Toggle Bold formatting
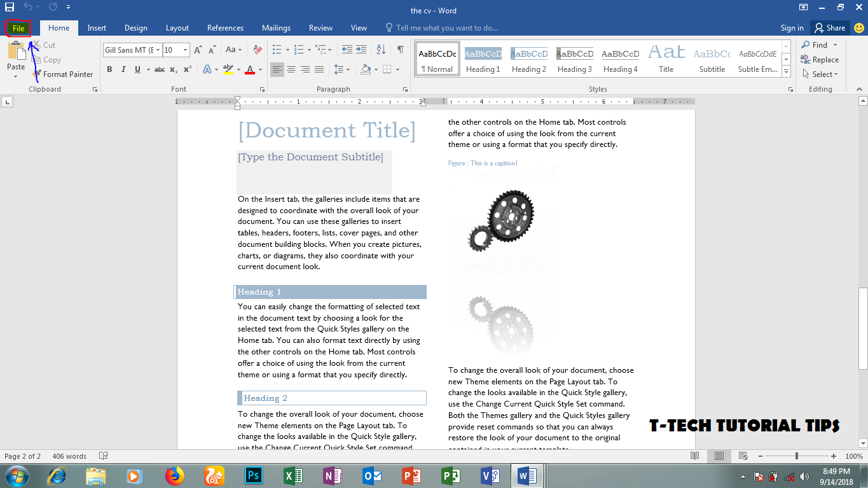The height and width of the screenshot is (488, 868). click(109, 69)
